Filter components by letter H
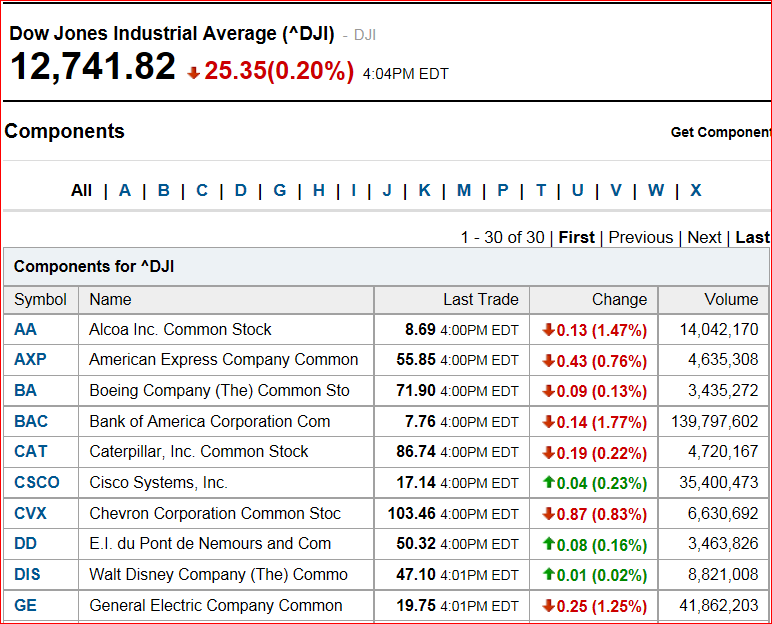The image size is (772, 624). coord(319,190)
